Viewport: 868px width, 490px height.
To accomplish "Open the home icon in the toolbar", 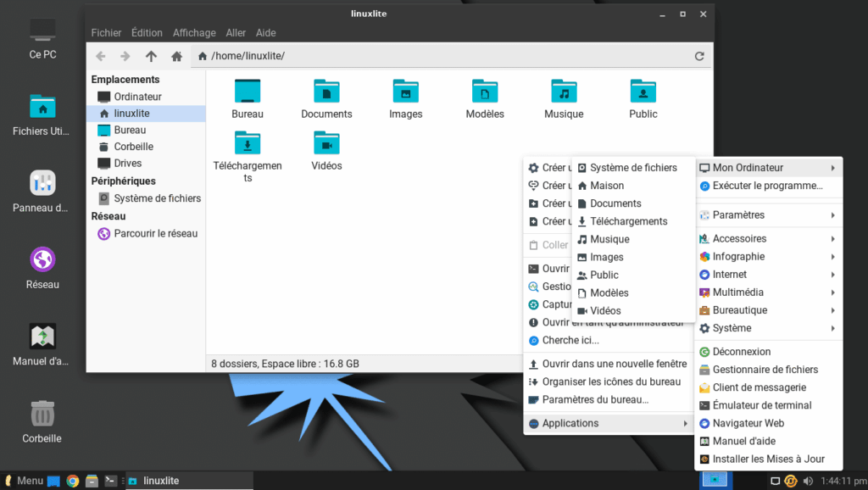I will coord(176,56).
